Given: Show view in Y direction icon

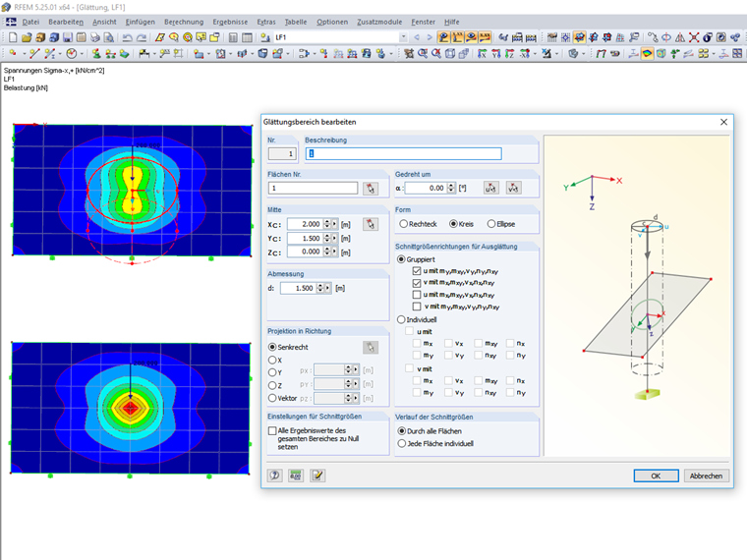Looking at the screenshot, I should pos(496,53).
